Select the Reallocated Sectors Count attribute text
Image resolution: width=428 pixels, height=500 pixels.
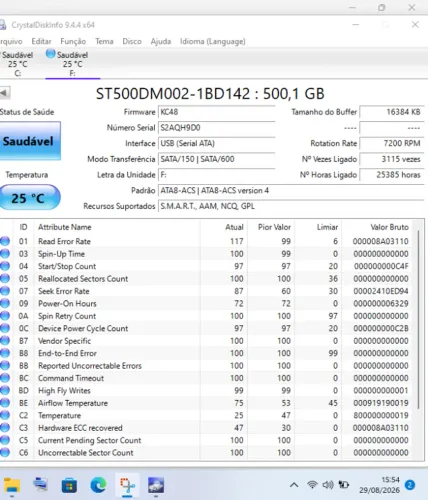click(83, 279)
